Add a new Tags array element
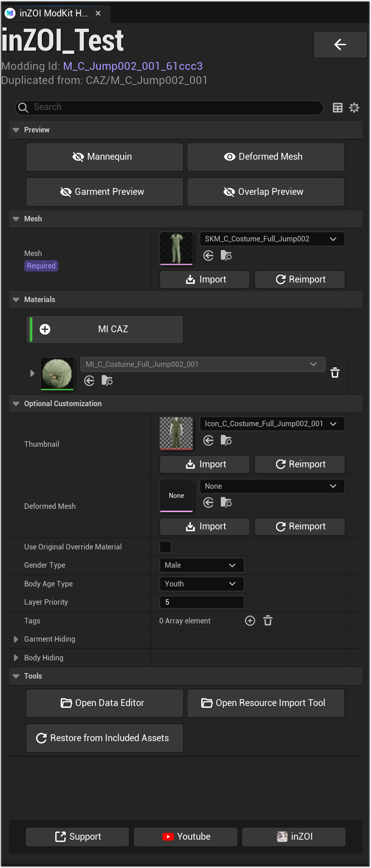 point(250,621)
